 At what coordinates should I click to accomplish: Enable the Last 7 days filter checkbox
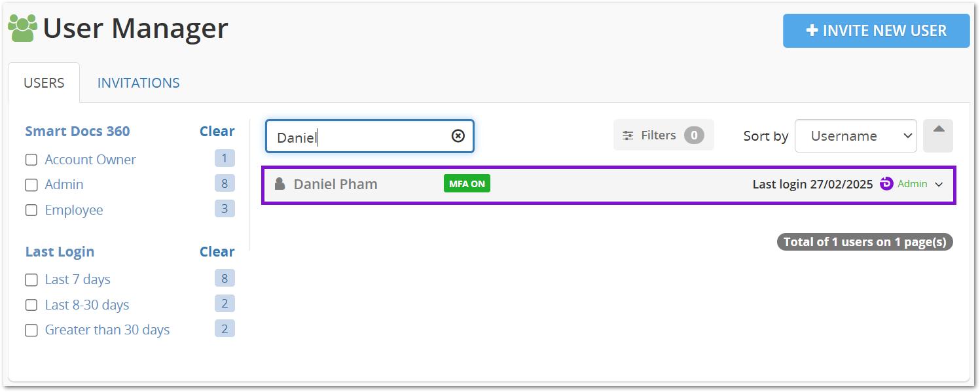pos(31,280)
